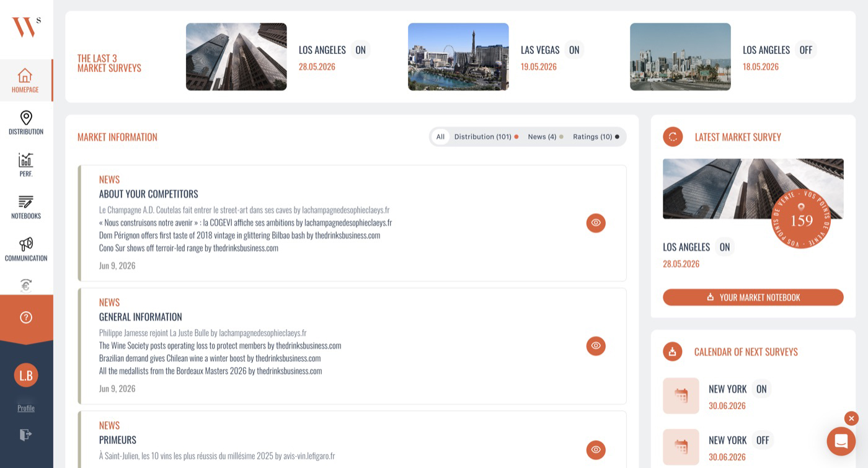868x468 pixels.
Task: Open the Wine Society operating loss article
Action: 220,345
